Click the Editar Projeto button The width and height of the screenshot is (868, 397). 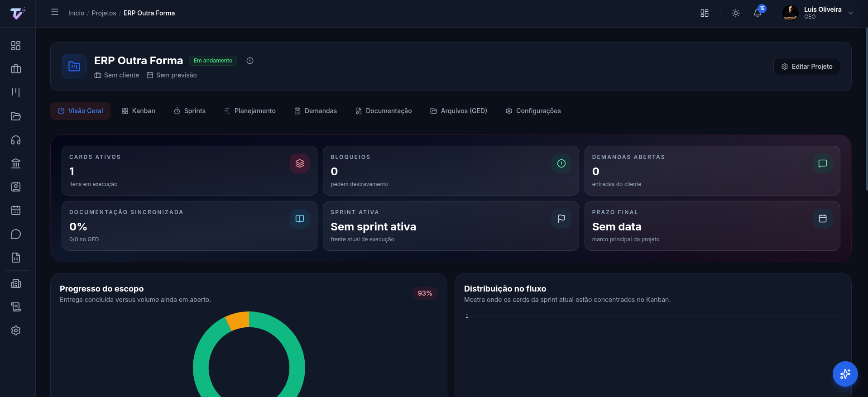click(807, 67)
